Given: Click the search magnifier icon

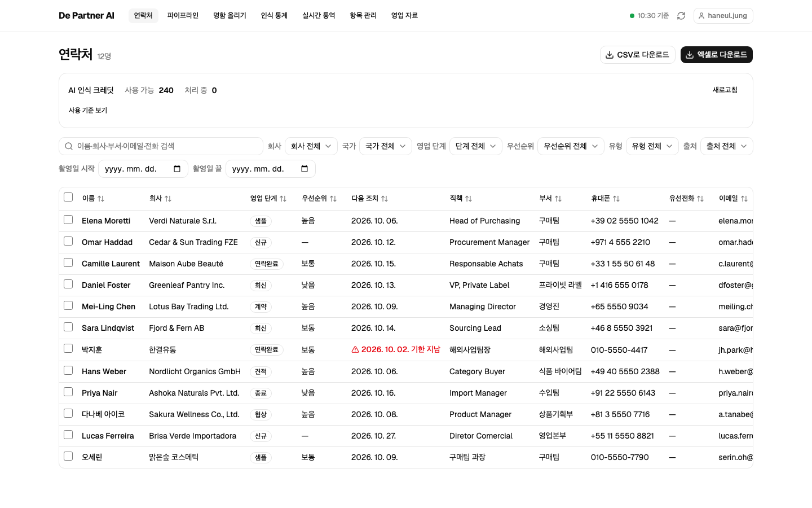Looking at the screenshot, I should click(x=69, y=146).
